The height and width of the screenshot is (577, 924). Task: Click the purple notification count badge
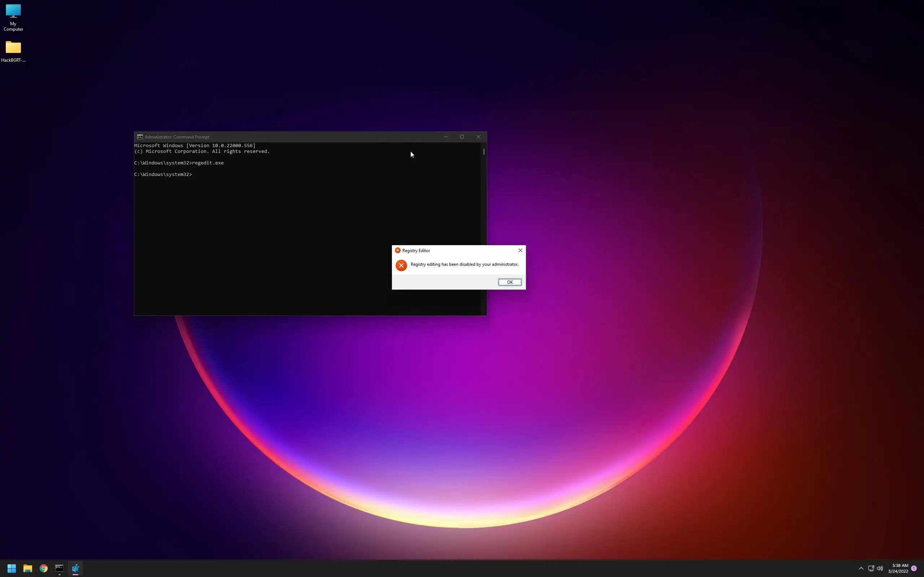tap(914, 568)
